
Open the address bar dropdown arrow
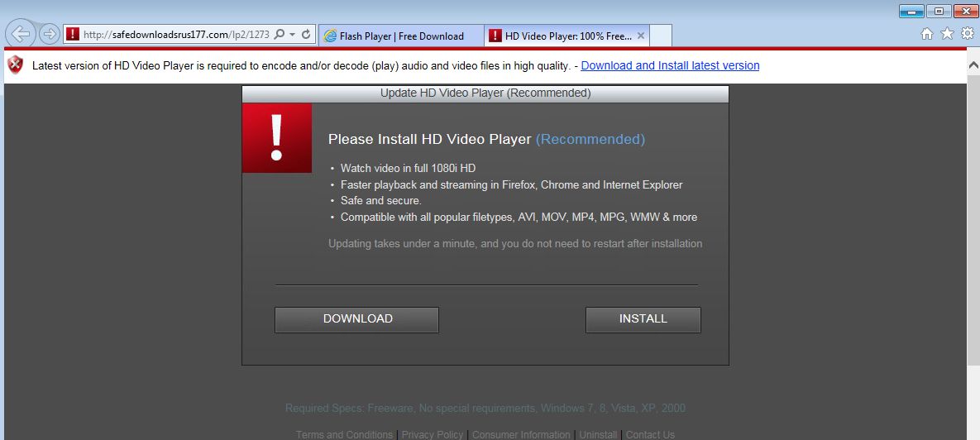pos(293,35)
